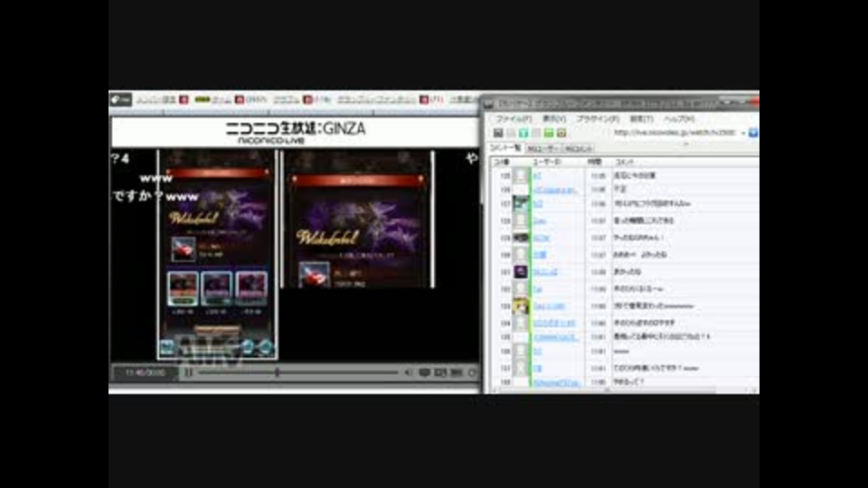Click the dark avatar thumbnail in comment row 129
The image size is (868, 488).
click(x=521, y=238)
